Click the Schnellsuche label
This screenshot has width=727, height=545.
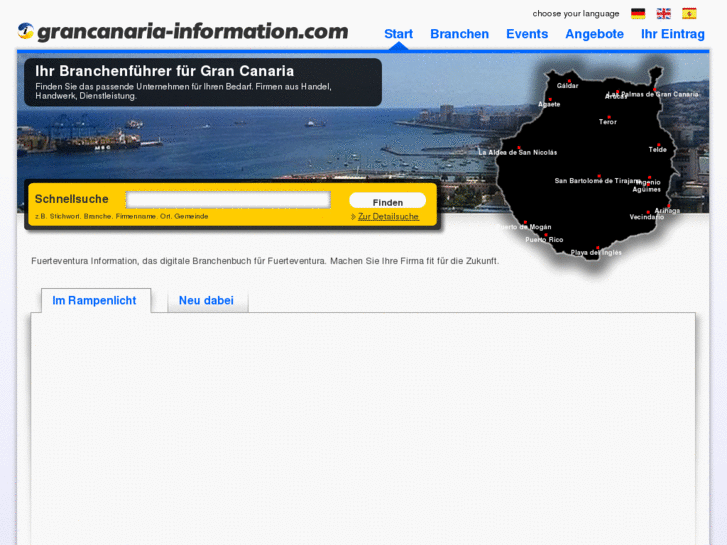[x=71, y=199]
